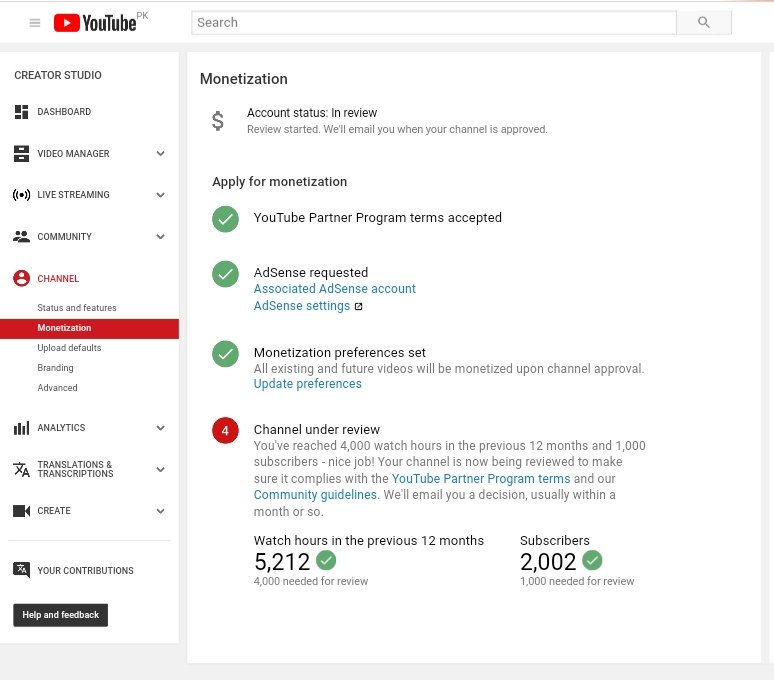Expand the Analytics chevron
This screenshot has width=774, height=680.
point(160,428)
